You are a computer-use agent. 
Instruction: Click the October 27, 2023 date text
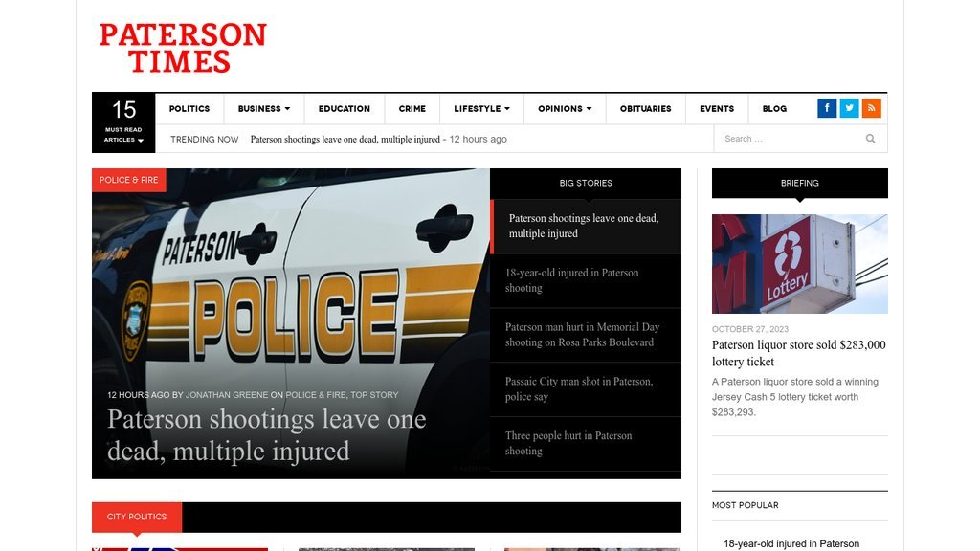click(x=750, y=329)
